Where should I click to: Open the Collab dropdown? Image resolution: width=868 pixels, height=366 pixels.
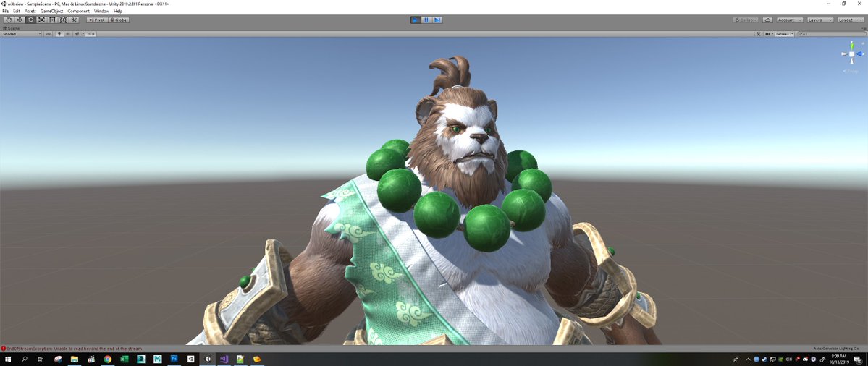tap(746, 20)
